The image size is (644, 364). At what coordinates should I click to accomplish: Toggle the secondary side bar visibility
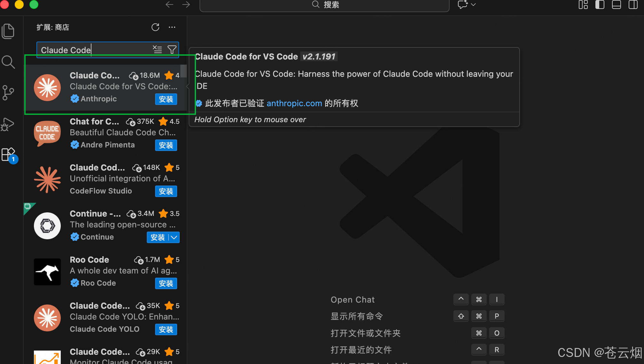(633, 4)
